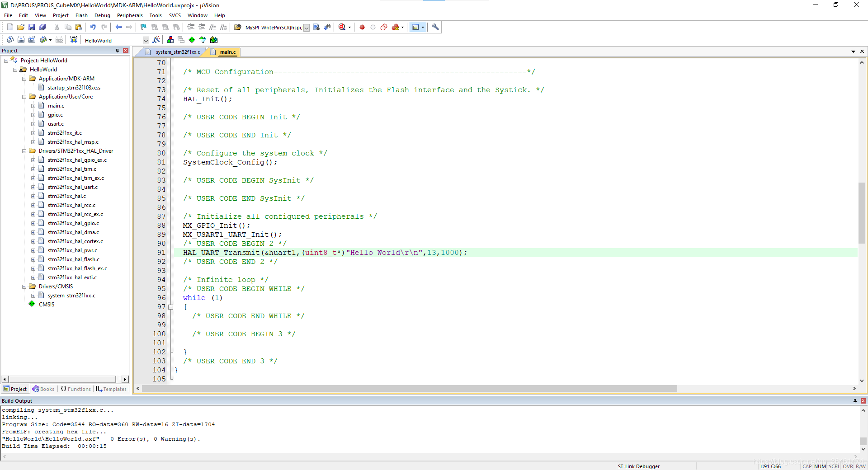Close the Project panel
The image size is (868, 470).
[x=126, y=51]
